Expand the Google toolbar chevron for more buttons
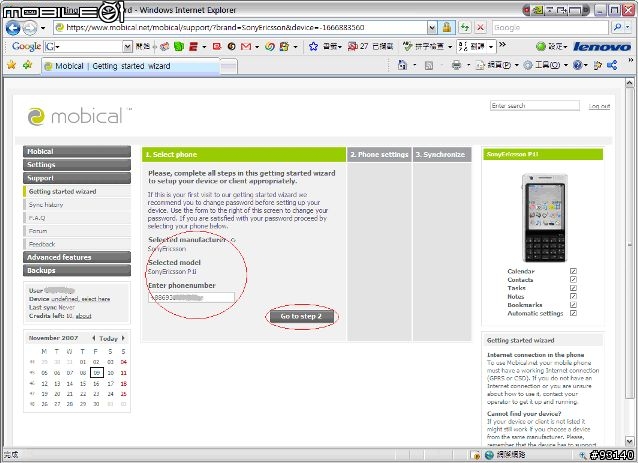This screenshot has height=463, width=638. (503, 44)
